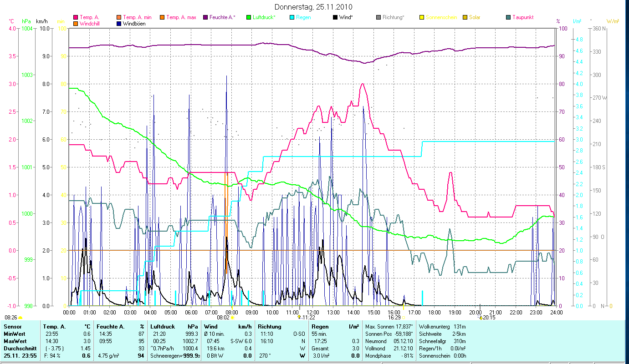Click the l/m² axis label above the chart
The height and width of the screenshot is (364, 629).
tap(577, 21)
